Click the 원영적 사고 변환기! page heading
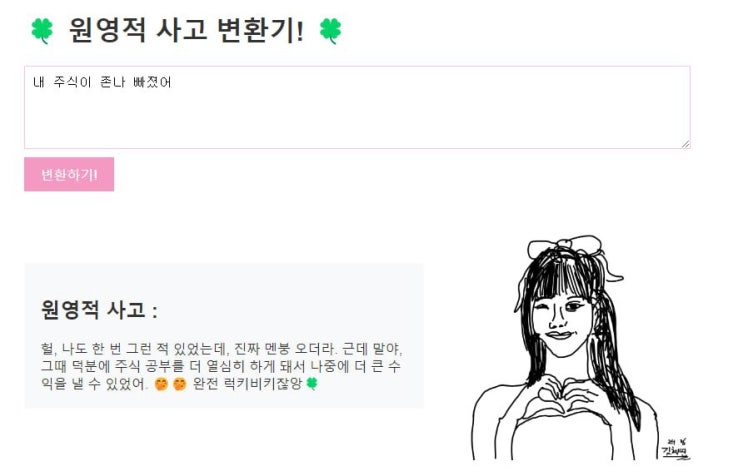 (186, 30)
